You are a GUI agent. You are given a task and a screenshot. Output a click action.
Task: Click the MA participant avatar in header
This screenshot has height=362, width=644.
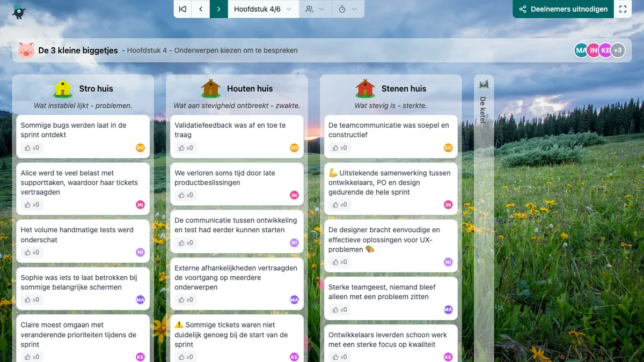581,50
